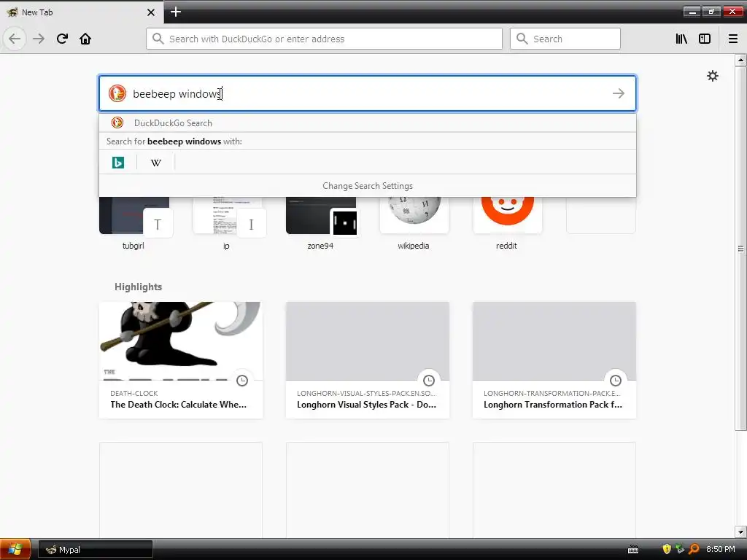The width and height of the screenshot is (747, 560).
Task: Click the orange magnifier tray icon
Action: click(x=694, y=549)
